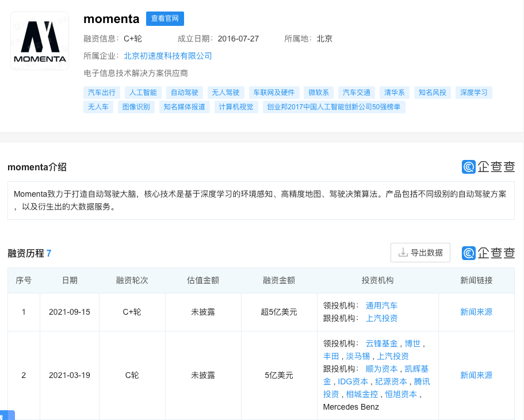This screenshot has width=524, height=420.
Task: Select the 深度学习 tag
Action: click(474, 93)
